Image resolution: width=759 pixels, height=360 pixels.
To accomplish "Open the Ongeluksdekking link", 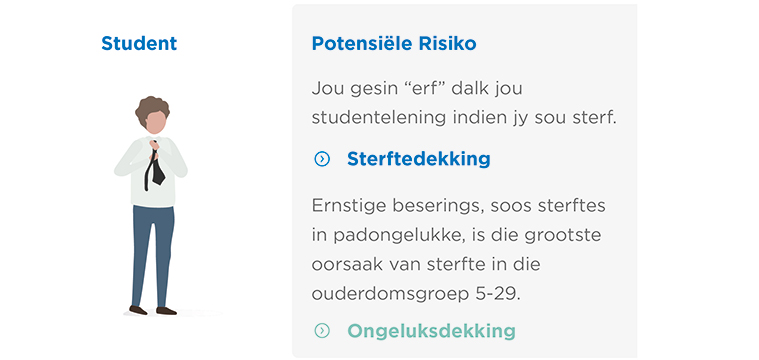I will [x=431, y=331].
